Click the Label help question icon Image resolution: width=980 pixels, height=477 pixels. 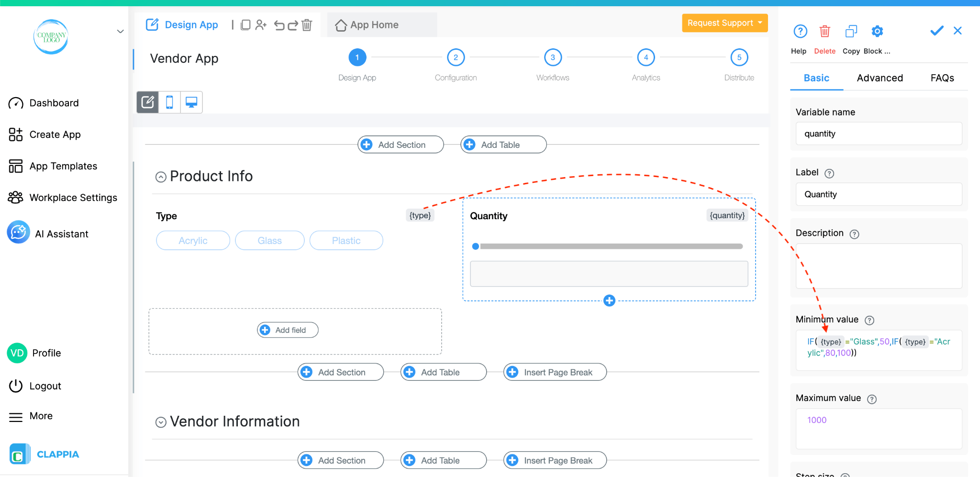pyautogui.click(x=829, y=173)
